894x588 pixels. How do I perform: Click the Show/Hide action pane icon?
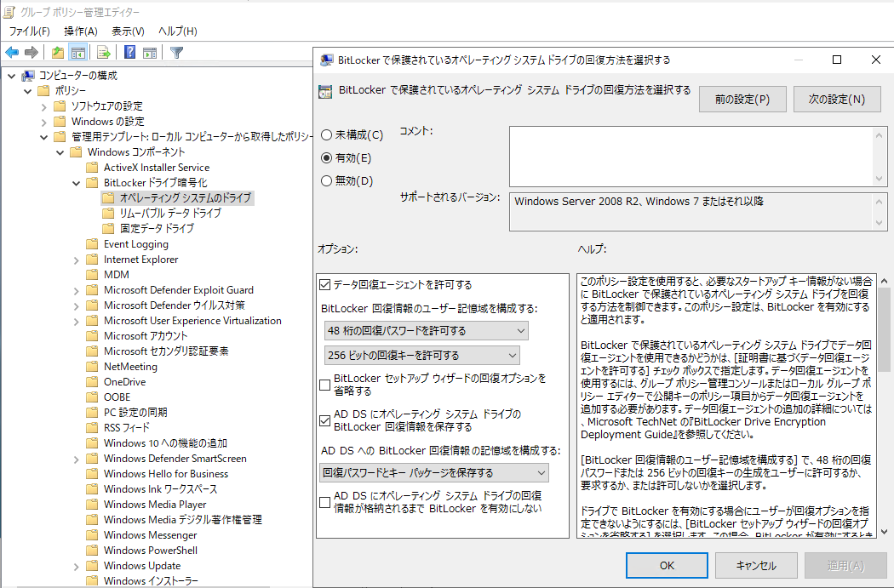[x=150, y=53]
